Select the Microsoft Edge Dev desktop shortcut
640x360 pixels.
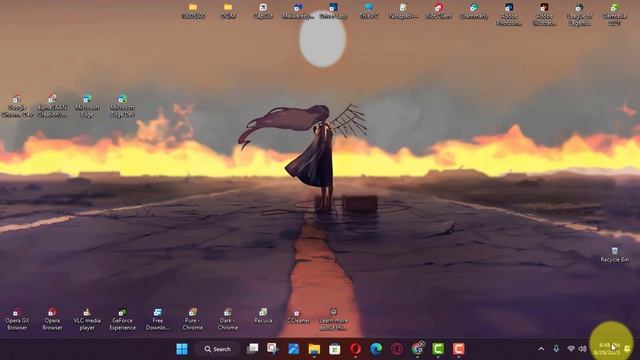tap(122, 106)
